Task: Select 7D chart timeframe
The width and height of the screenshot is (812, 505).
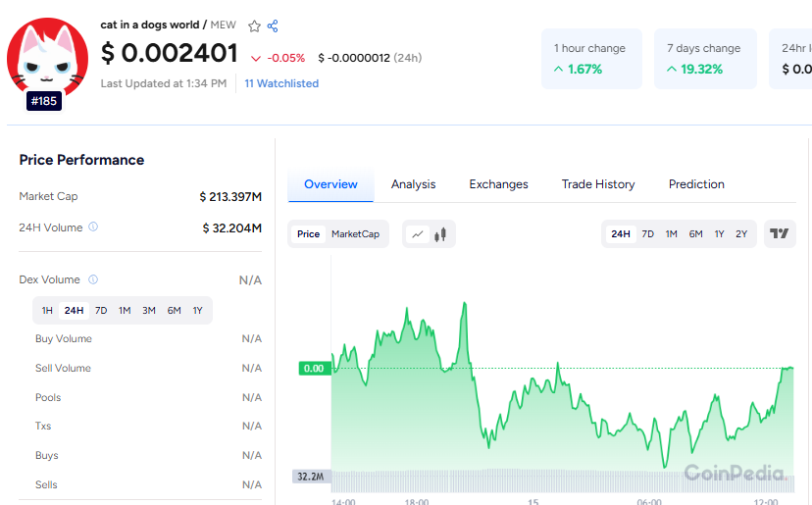Action: [648, 234]
